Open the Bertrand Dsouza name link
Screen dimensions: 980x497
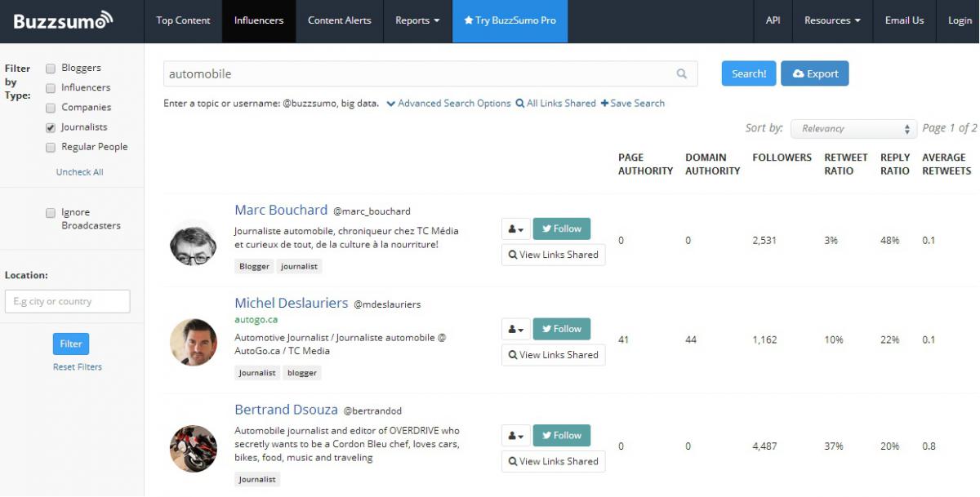[286, 410]
